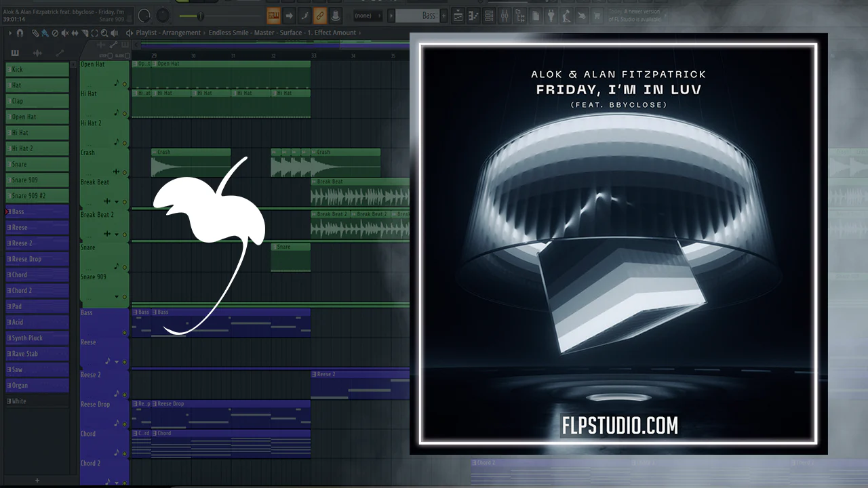Open the Piano roll window icon
The width and height of the screenshot is (868, 488).
click(474, 15)
